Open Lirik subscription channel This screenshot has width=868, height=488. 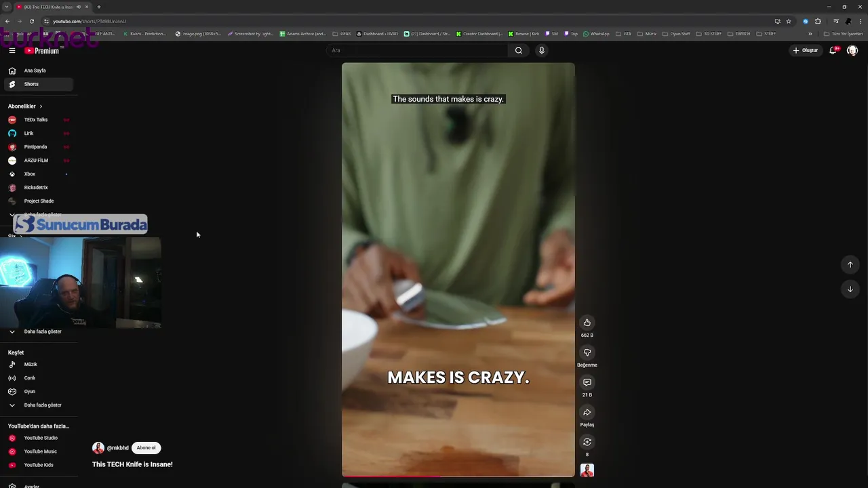click(37, 134)
